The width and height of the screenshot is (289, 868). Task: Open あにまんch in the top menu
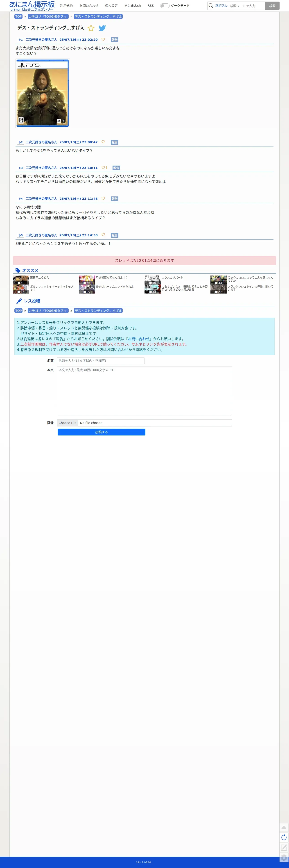(133, 6)
